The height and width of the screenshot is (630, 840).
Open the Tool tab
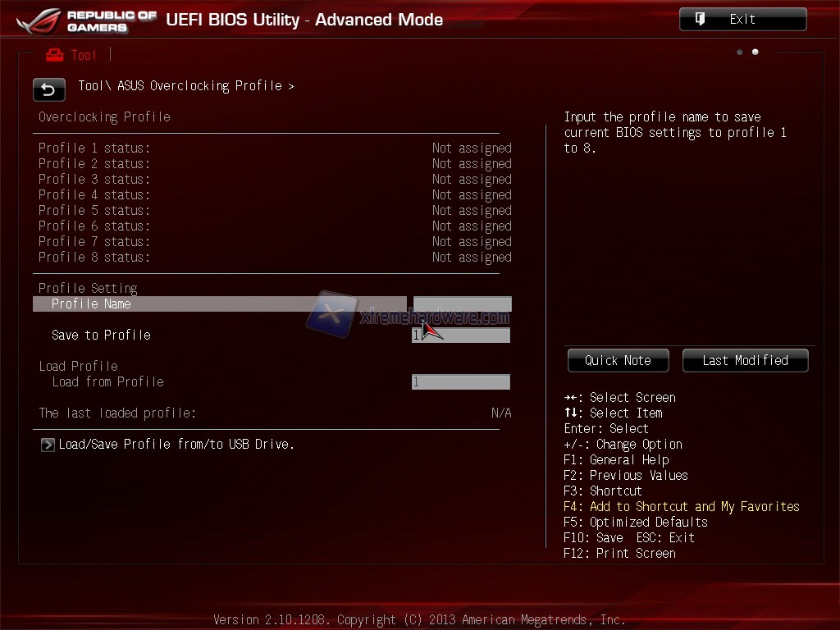(x=83, y=55)
